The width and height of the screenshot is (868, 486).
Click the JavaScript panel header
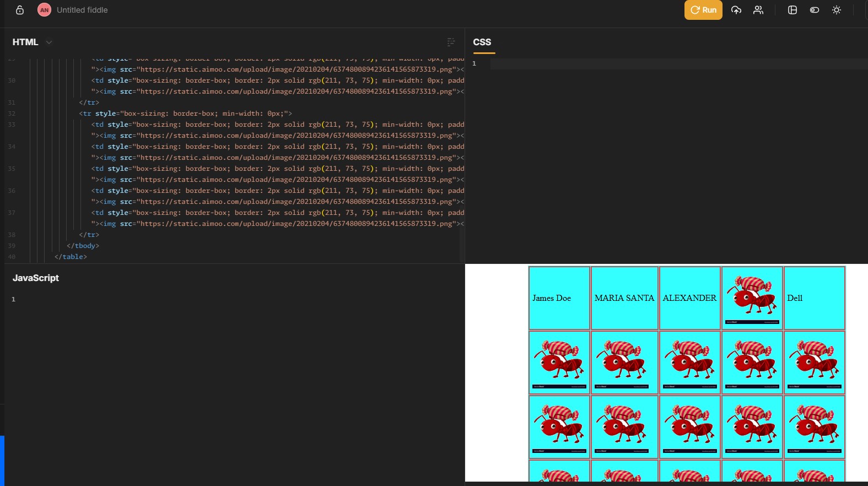36,278
